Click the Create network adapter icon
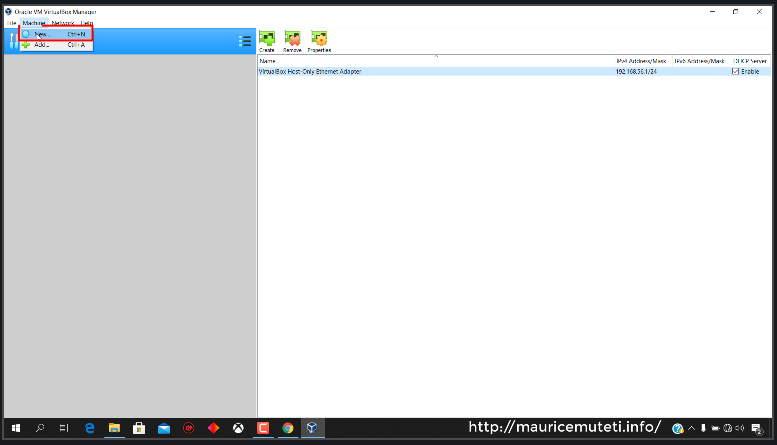Viewport: 777px width, 445px height. (267, 40)
